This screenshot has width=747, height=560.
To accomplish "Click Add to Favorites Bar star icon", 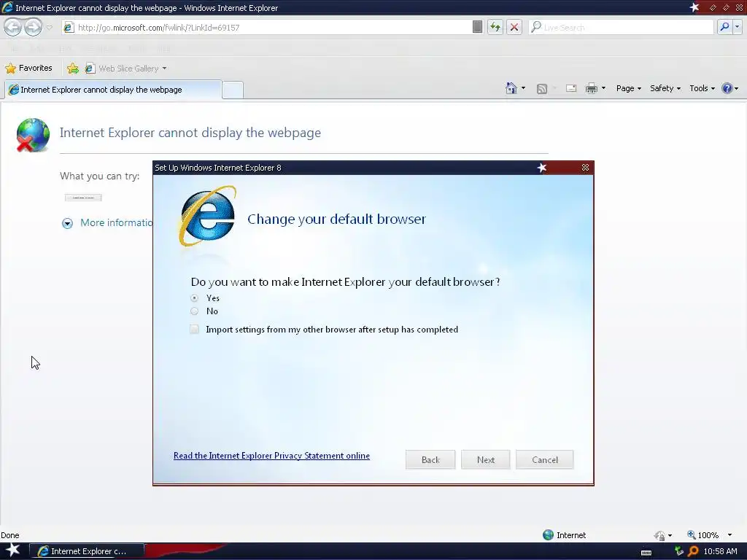I will point(73,69).
